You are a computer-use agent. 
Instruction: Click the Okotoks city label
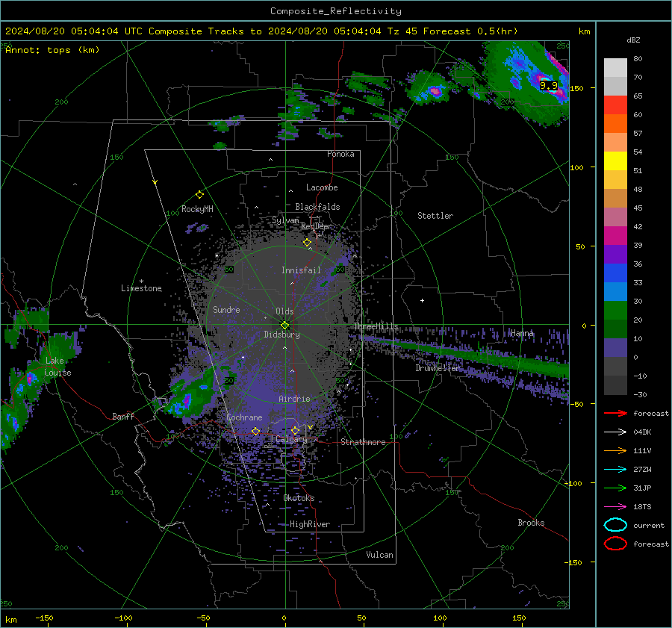[299, 498]
